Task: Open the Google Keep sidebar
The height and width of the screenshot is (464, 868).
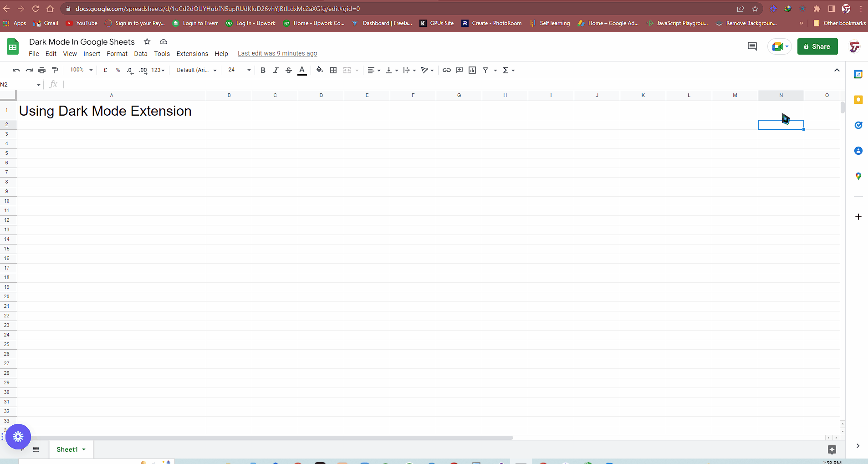Action: [x=859, y=100]
